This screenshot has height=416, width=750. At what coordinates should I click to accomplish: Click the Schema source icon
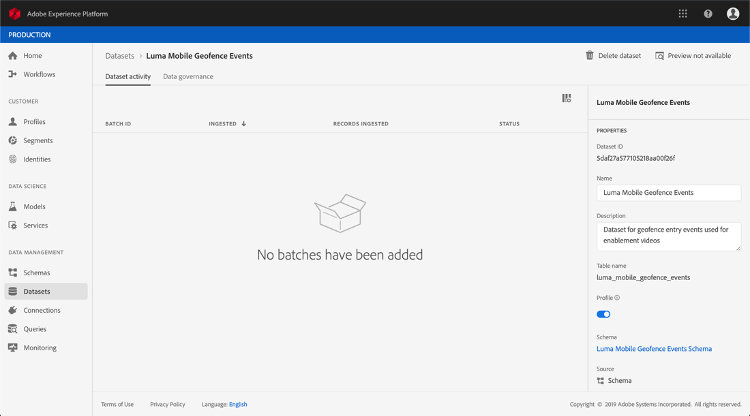[x=600, y=381]
